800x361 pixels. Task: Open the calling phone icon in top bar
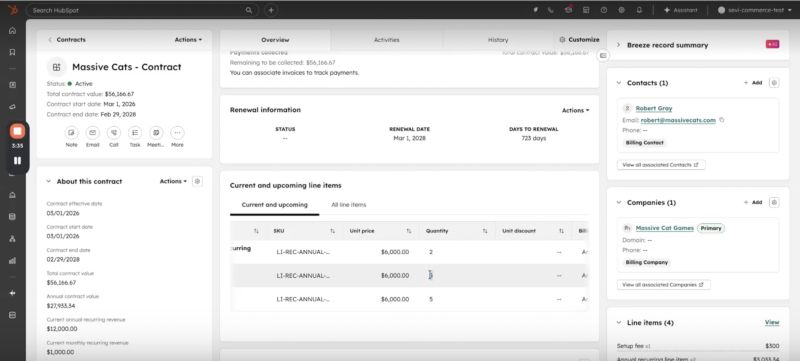(x=551, y=10)
